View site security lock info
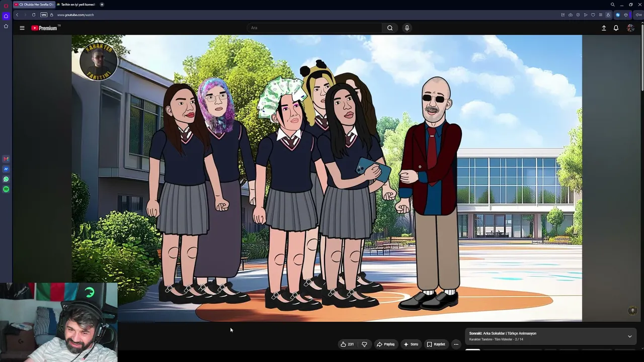This screenshot has height=362, width=644. click(51, 15)
